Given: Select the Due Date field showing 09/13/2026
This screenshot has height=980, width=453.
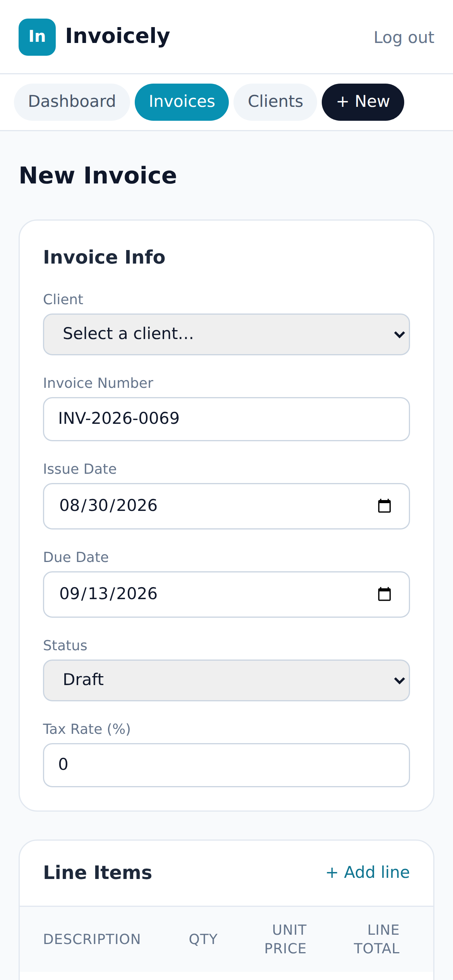Looking at the screenshot, I should [x=226, y=595].
